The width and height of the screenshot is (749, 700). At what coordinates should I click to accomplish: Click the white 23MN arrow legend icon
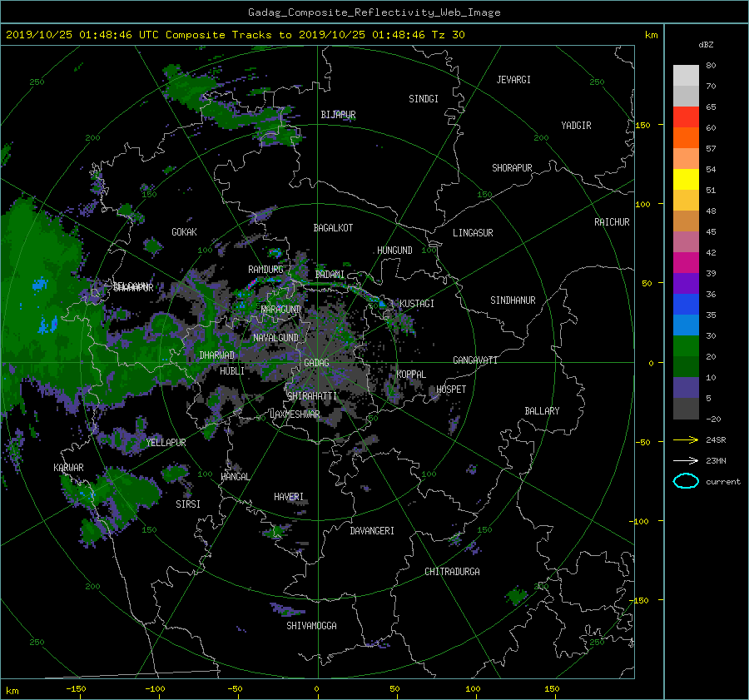click(x=686, y=460)
